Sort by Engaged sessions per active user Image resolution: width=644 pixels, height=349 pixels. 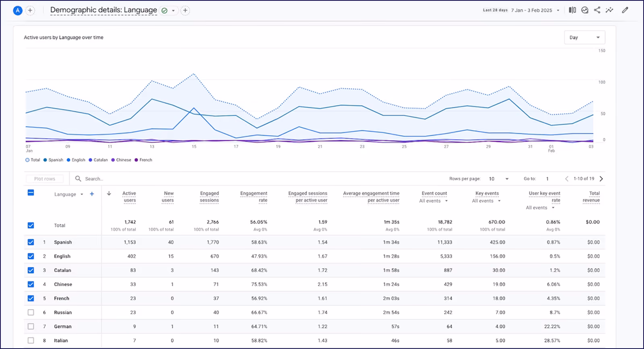click(x=308, y=197)
